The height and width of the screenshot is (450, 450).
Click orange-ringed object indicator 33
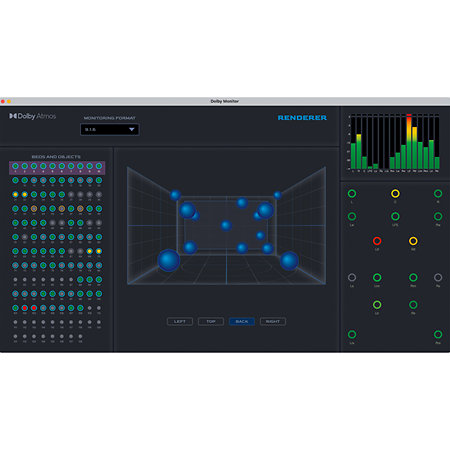tap(34, 209)
